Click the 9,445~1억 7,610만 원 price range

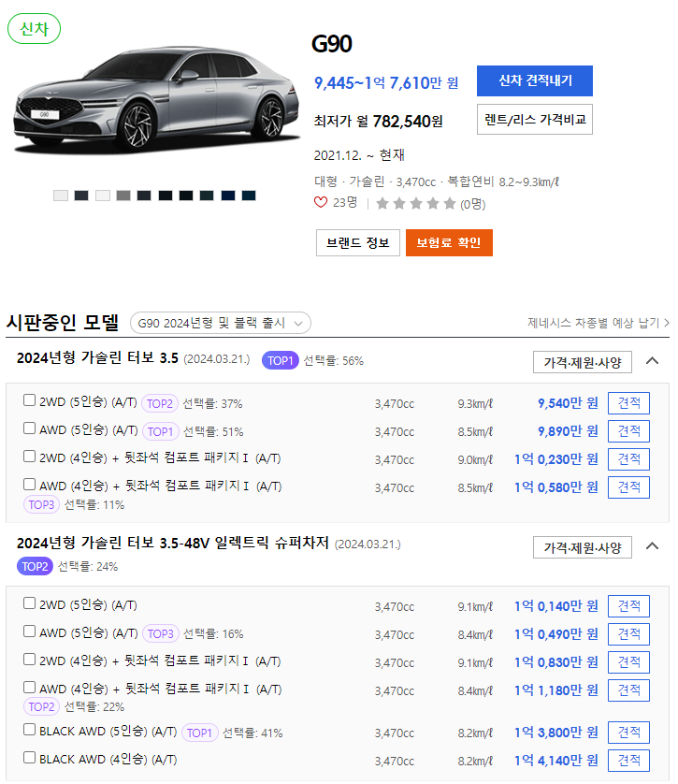coord(385,82)
